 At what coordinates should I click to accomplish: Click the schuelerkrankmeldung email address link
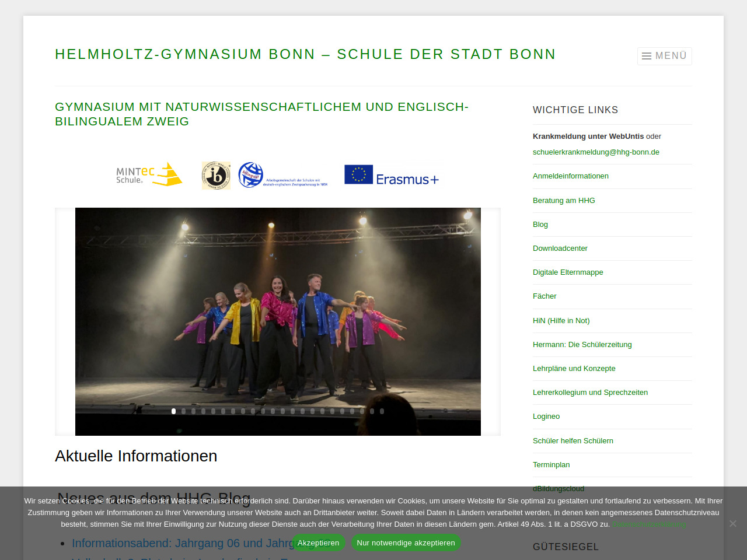596,152
